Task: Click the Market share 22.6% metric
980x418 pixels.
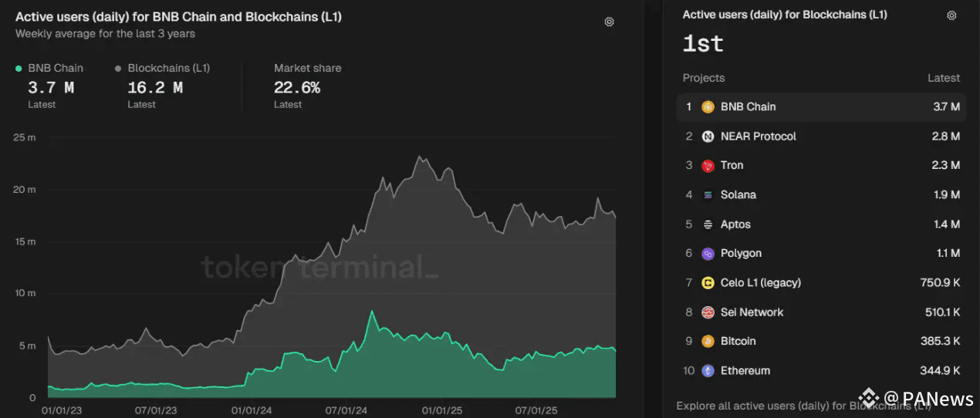Action: pos(297,88)
